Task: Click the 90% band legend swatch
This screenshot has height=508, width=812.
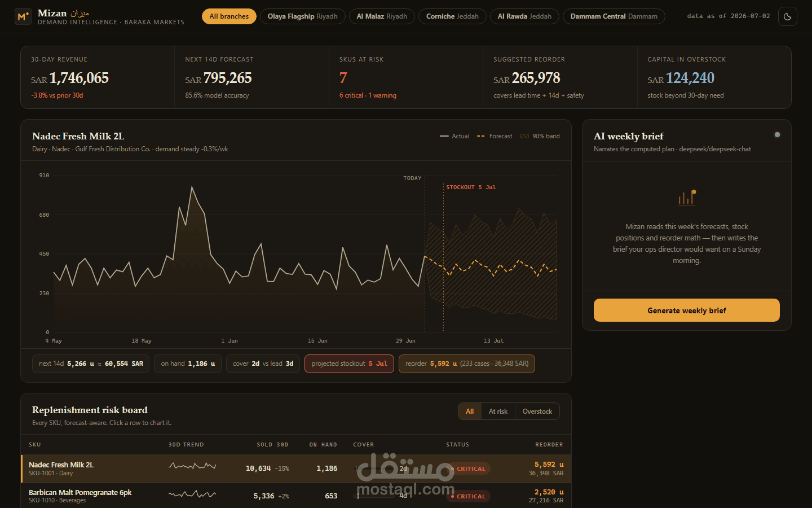Action: 524,136
